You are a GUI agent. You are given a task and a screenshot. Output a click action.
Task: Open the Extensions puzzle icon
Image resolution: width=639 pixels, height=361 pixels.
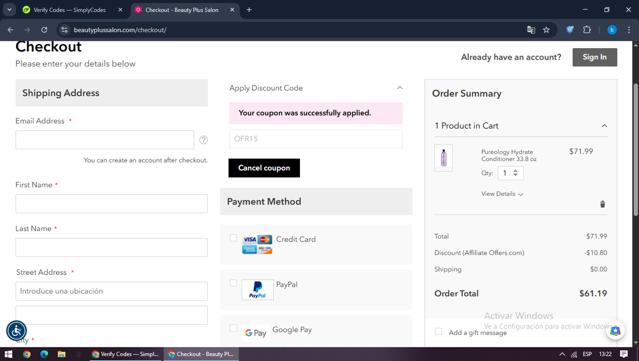coord(587,30)
